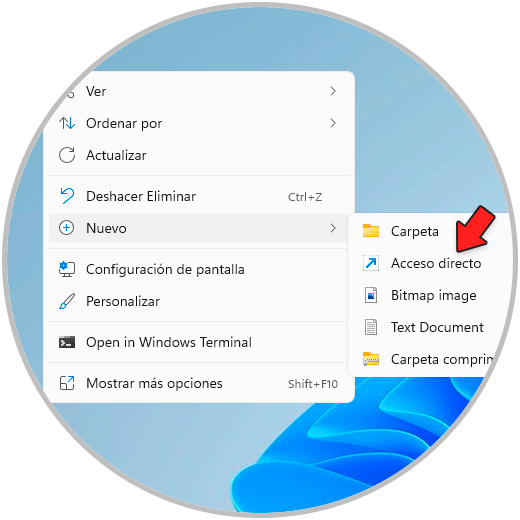Select Open in Windows Terminal

click(198, 342)
